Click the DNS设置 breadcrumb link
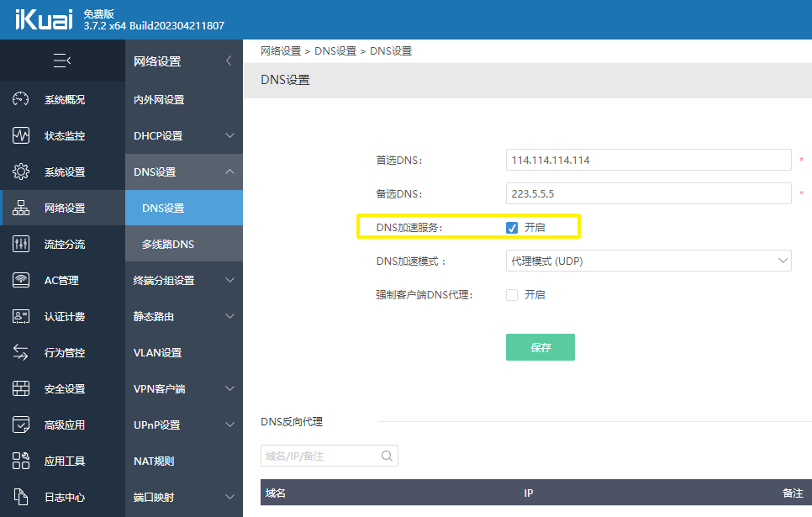Image resolution: width=812 pixels, height=517 pixels. (335, 51)
